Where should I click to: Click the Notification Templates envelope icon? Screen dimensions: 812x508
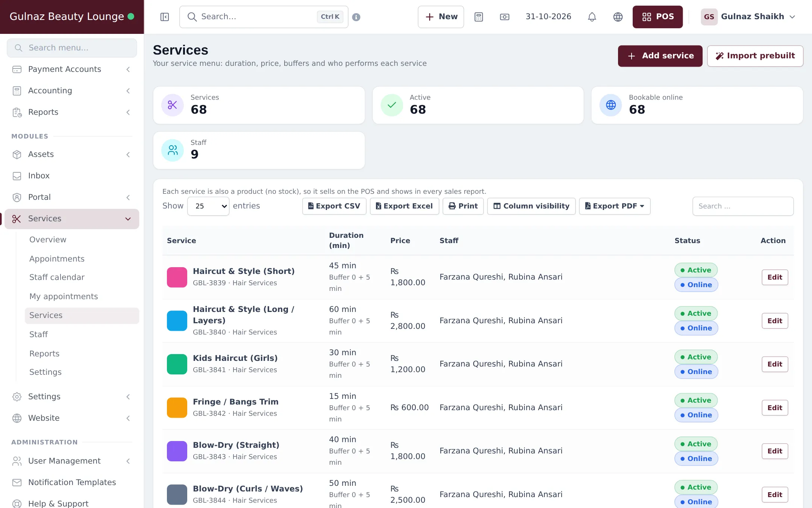click(17, 482)
